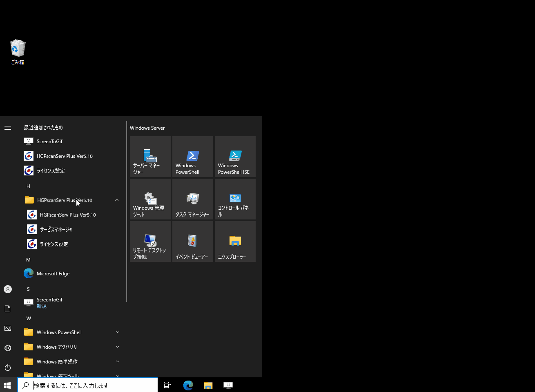Collapse the HGPscanServ Plus Ver5.10 folder

click(x=73, y=200)
